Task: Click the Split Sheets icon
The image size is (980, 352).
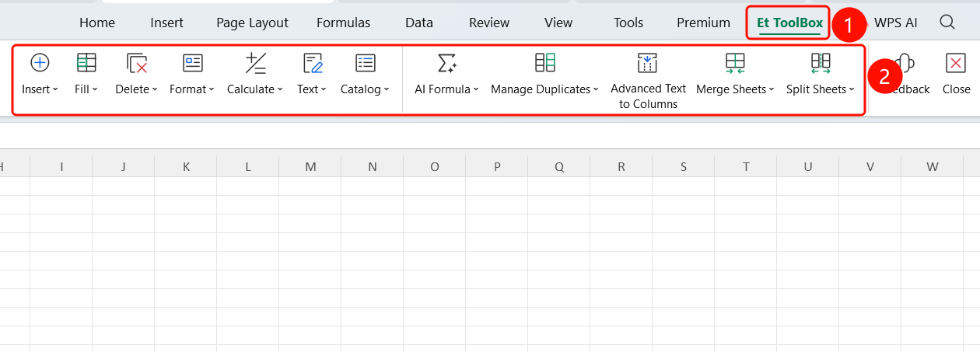Action: point(821,63)
